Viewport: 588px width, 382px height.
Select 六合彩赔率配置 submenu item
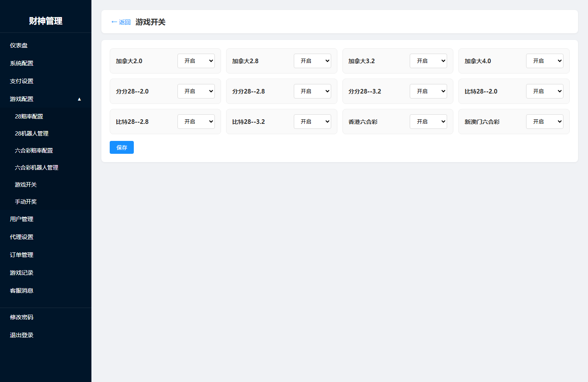click(46, 150)
